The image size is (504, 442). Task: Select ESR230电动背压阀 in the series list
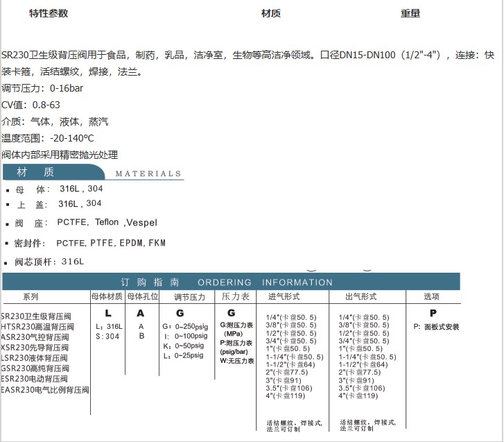tap(34, 379)
